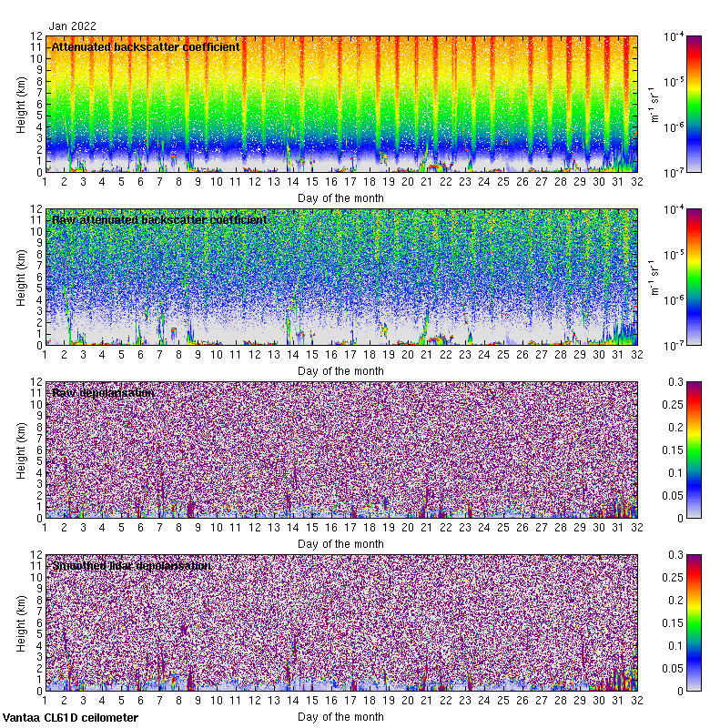This screenshot has width=710, height=728.
Task: Click the bottom plot's 'Day of the month' label
Action: click(340, 716)
